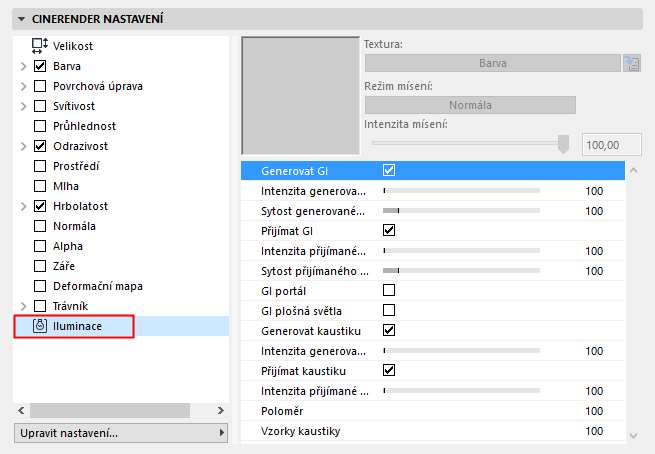Enable the Průhlednost channel checkbox

pyautogui.click(x=40, y=126)
